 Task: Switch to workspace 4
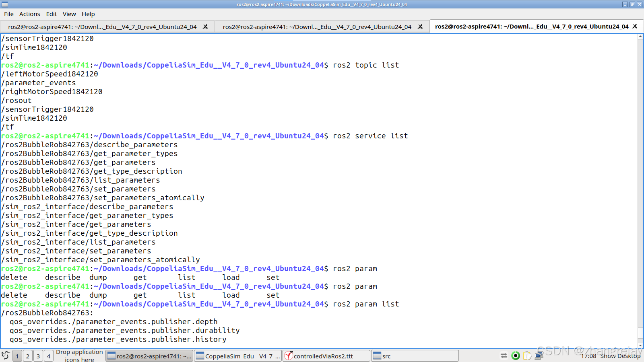48,356
